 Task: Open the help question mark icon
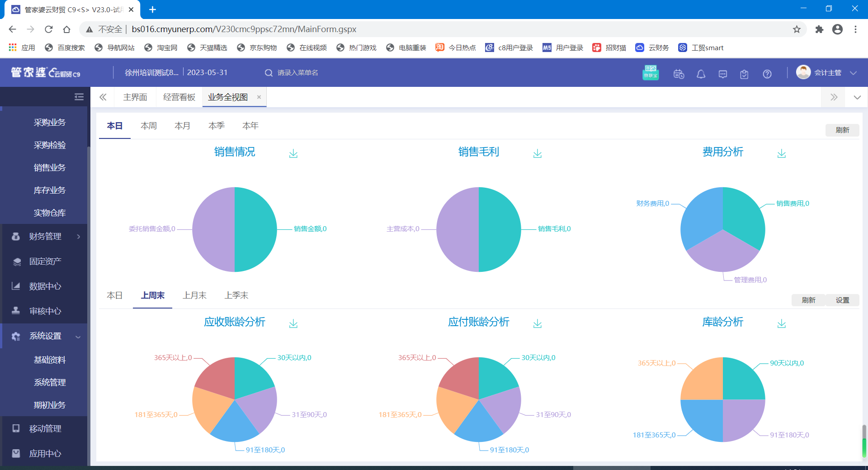pos(767,74)
